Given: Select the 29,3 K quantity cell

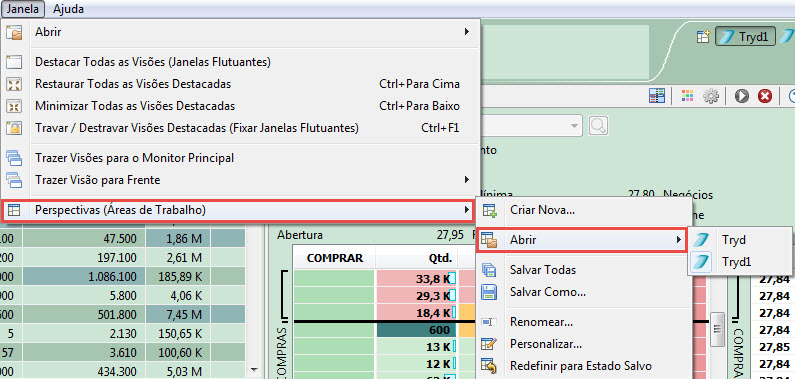Looking at the screenshot, I should click(416, 295).
